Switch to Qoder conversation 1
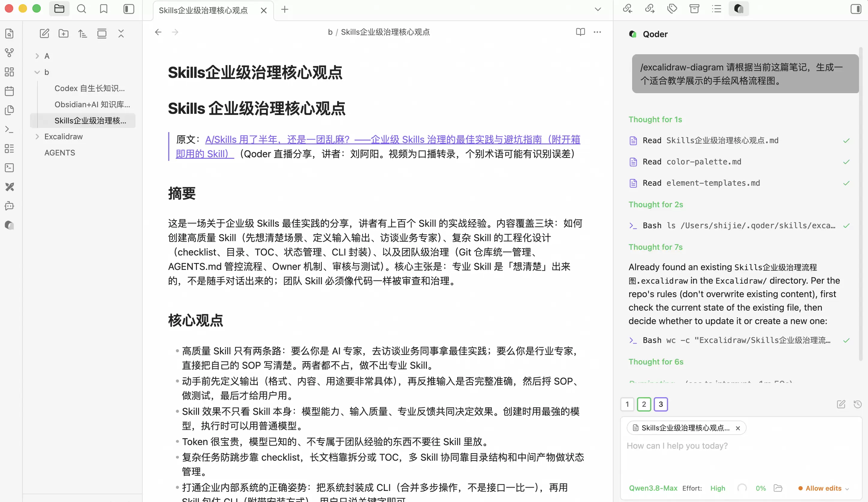Viewport: 868px width, 502px height. click(627, 404)
